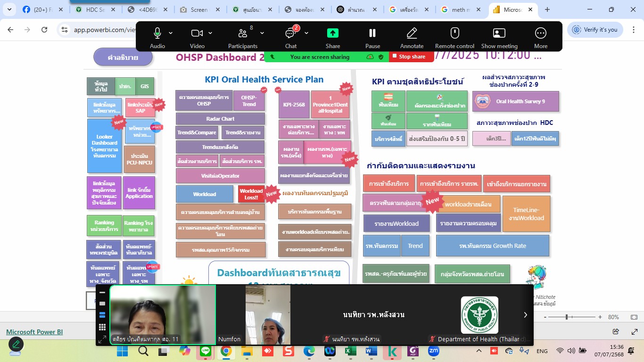Open Excel from the Windows taskbar
The width and height of the screenshot is (644, 362).
pos(350,351)
